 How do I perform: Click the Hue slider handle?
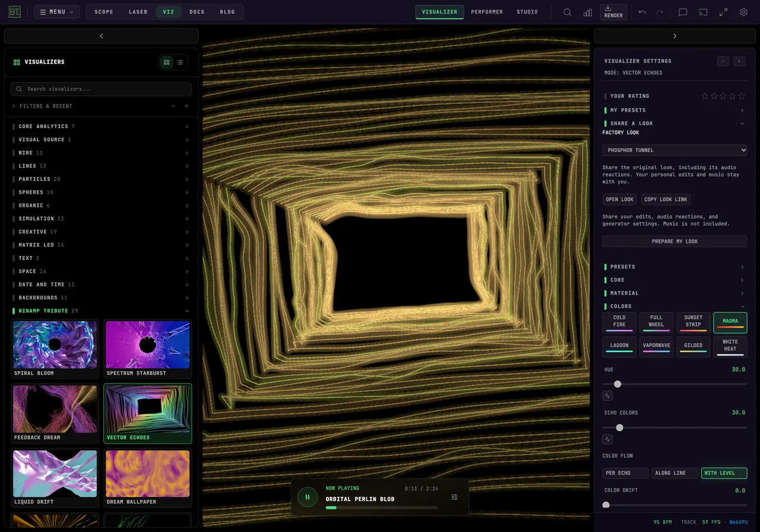click(x=617, y=384)
